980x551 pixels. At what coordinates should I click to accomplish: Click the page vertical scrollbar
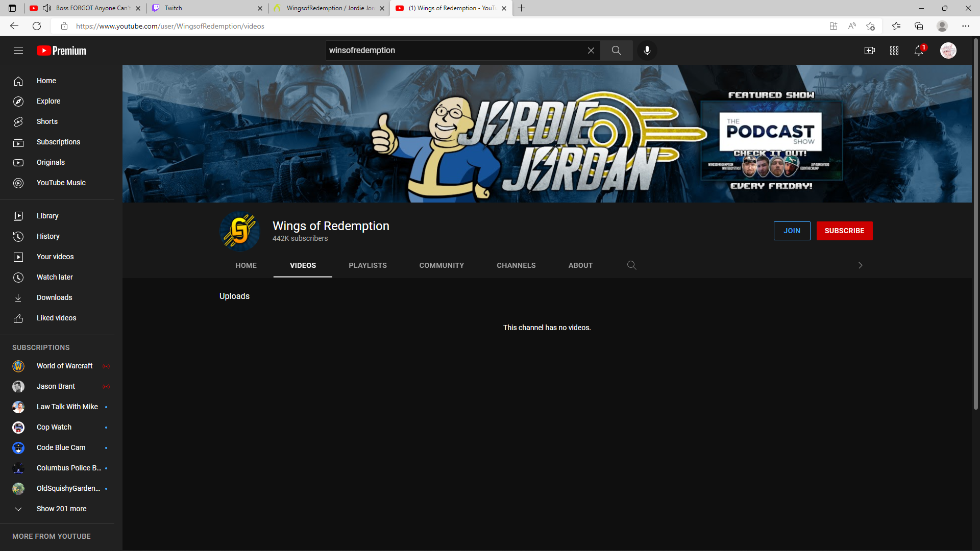tap(976, 224)
